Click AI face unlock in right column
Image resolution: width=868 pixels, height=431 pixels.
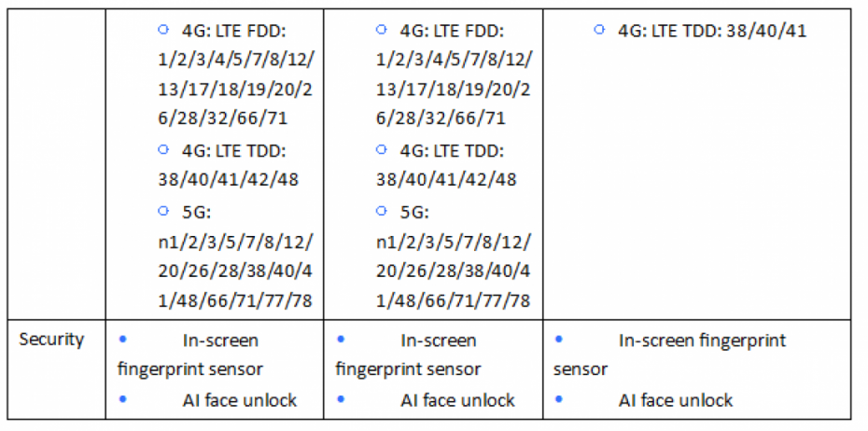click(x=676, y=400)
